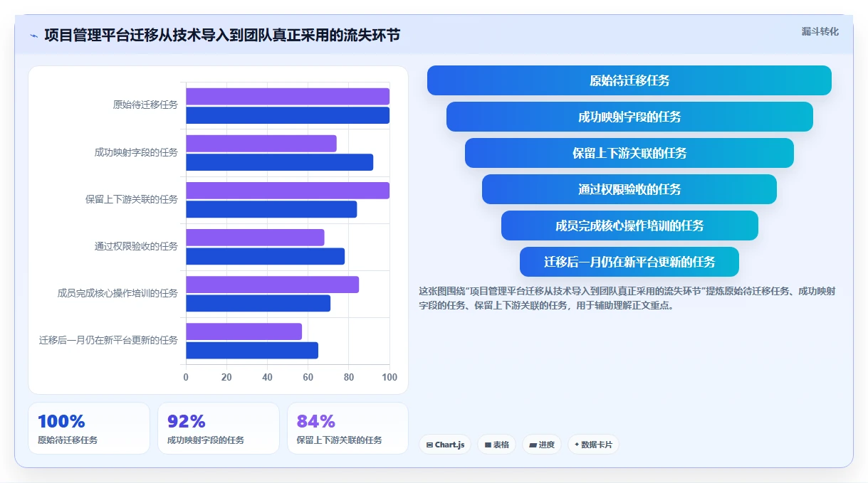Click the 0 tick on the x-axis
Viewport: 868px width, 483px height.
(x=186, y=377)
